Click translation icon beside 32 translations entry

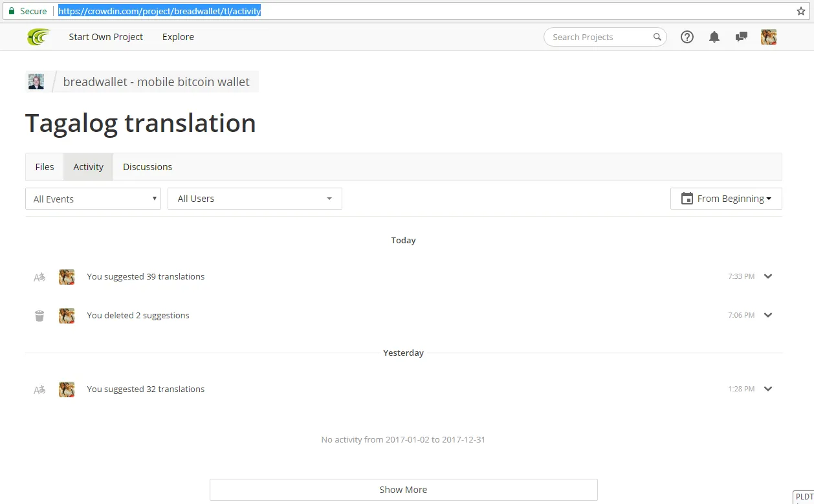point(39,389)
